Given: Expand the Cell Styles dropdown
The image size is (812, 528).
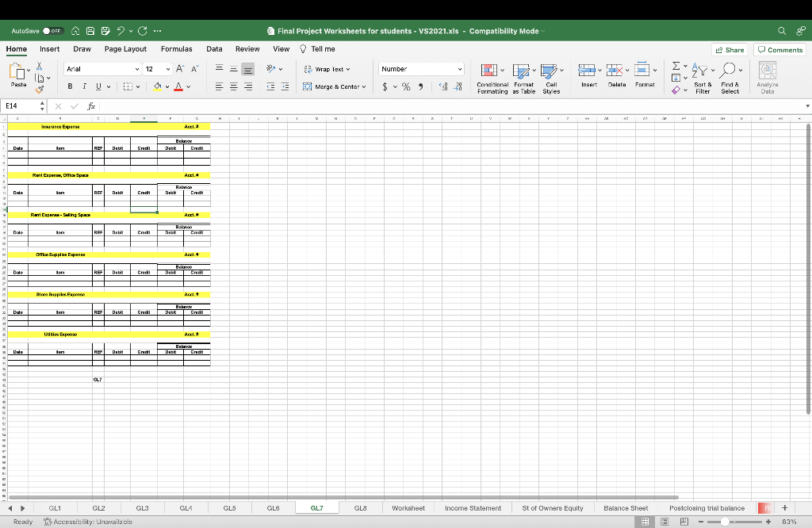Looking at the screenshot, I should coord(561,70).
